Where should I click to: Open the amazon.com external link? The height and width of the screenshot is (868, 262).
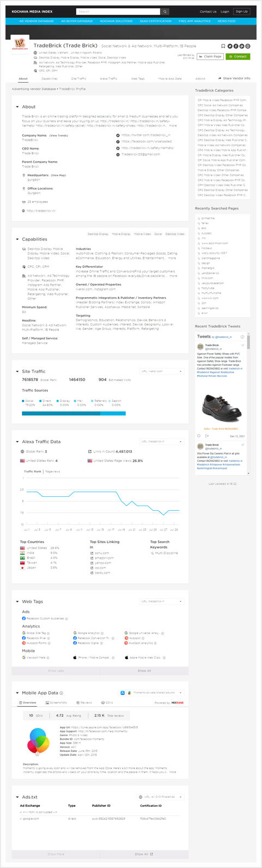coord(103,558)
